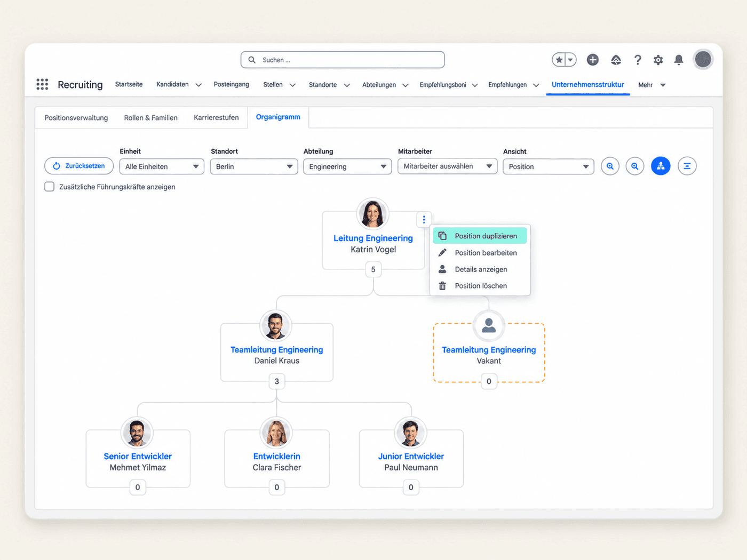The image size is (747, 560).
Task: Select the Organigramm tab
Action: [x=278, y=117]
